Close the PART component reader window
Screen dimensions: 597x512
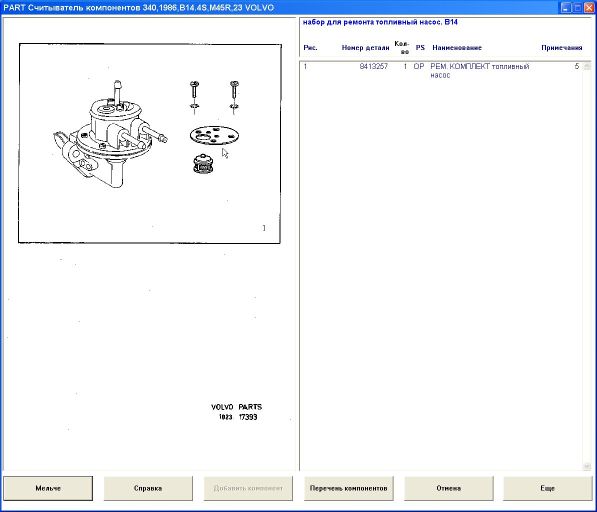pos(589,7)
